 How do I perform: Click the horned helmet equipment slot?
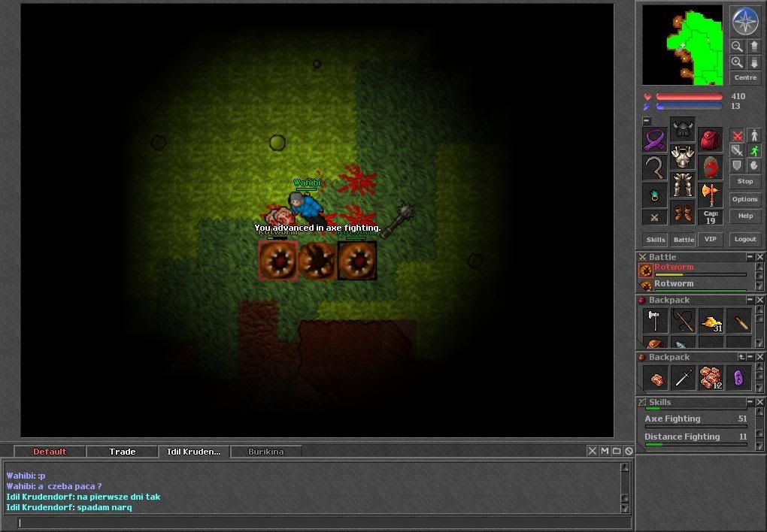pos(682,129)
